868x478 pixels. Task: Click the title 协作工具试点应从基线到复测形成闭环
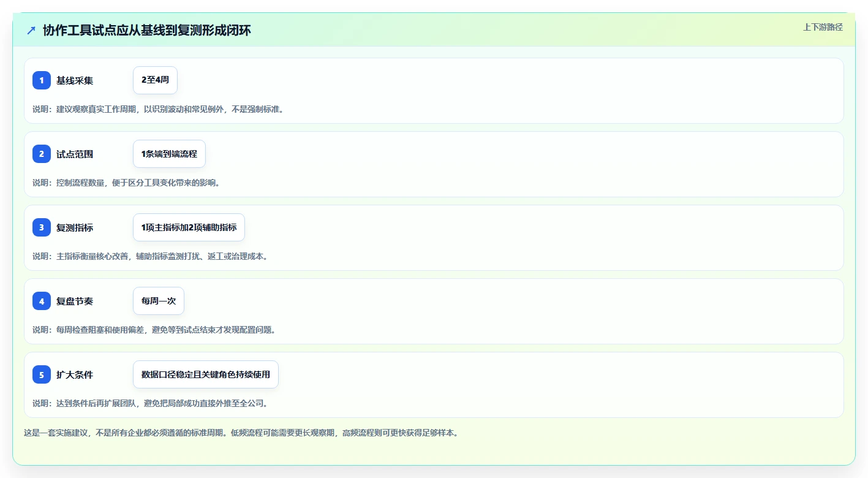147,30
